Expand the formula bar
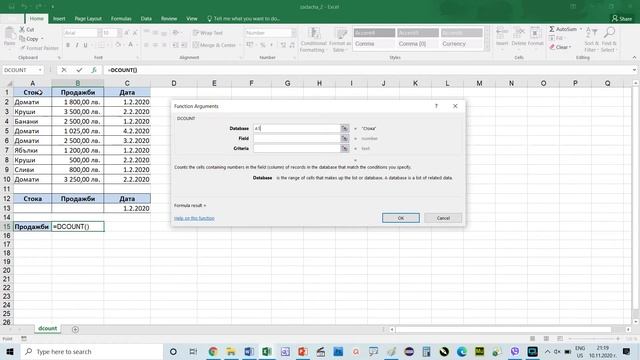The width and height of the screenshot is (640, 360). click(x=634, y=70)
